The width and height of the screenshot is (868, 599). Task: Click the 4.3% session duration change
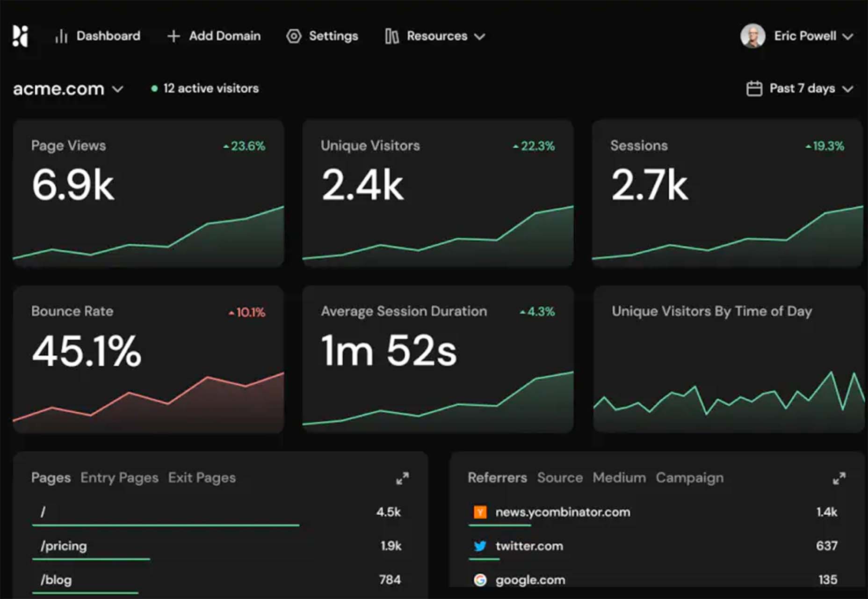tap(537, 312)
